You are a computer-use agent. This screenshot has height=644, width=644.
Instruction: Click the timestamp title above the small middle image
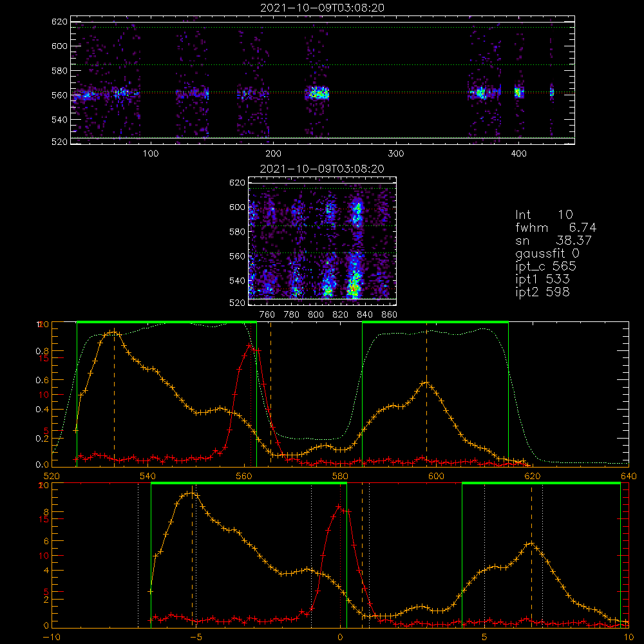[x=323, y=169]
